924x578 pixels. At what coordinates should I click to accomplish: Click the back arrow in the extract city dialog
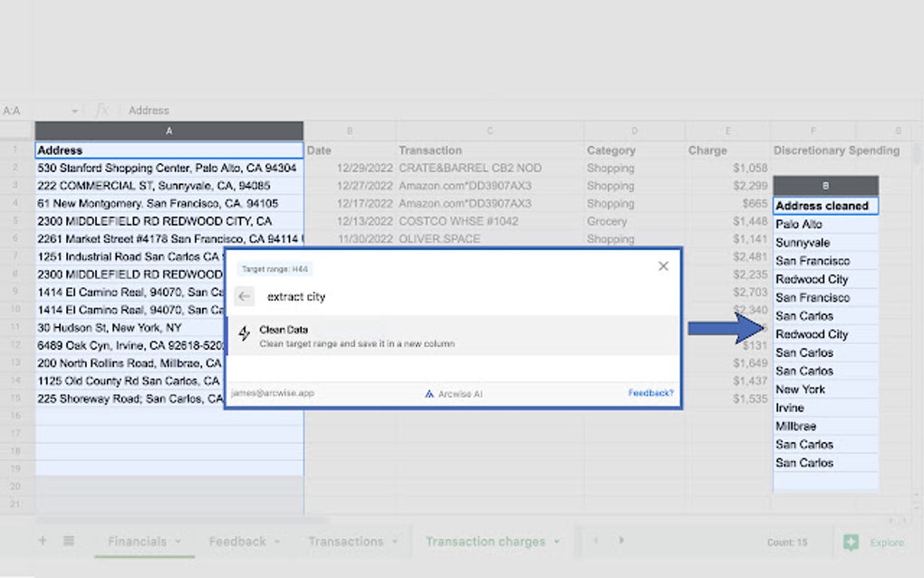point(245,296)
